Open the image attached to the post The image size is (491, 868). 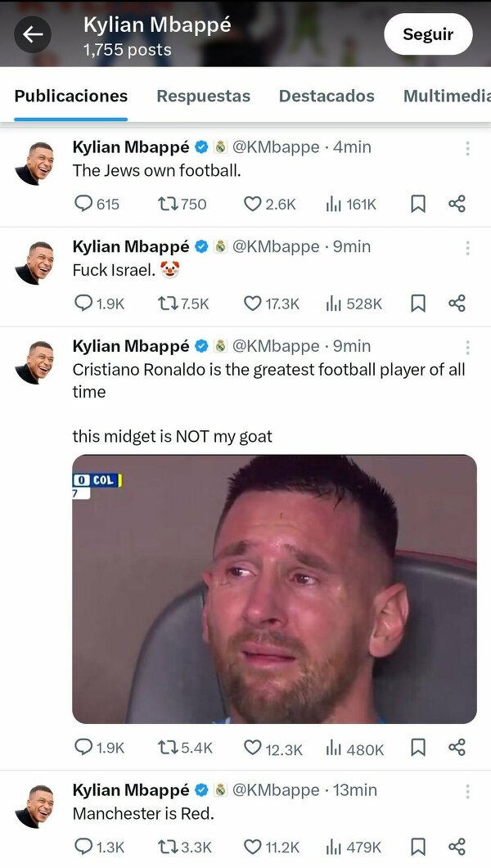click(274, 589)
